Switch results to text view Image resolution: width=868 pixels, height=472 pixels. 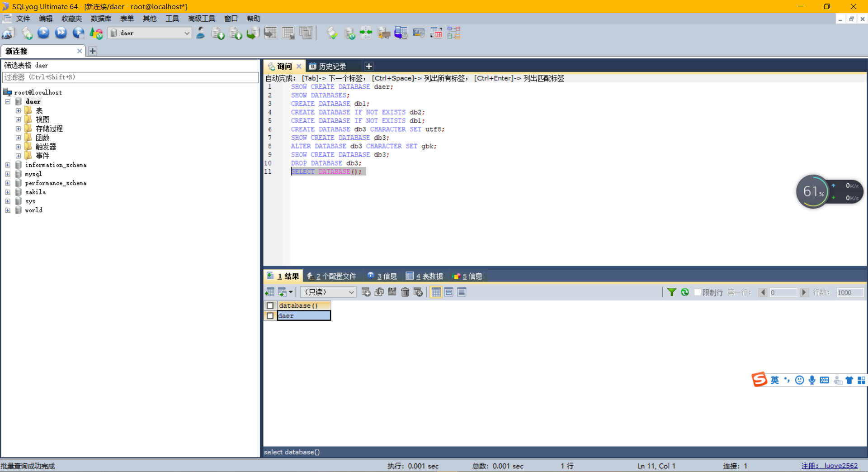tap(462, 292)
